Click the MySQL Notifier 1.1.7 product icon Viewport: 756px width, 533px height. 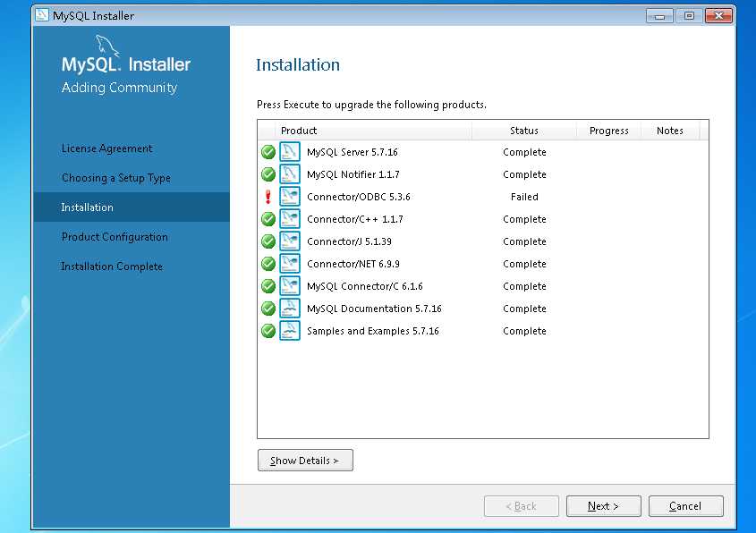click(x=290, y=174)
